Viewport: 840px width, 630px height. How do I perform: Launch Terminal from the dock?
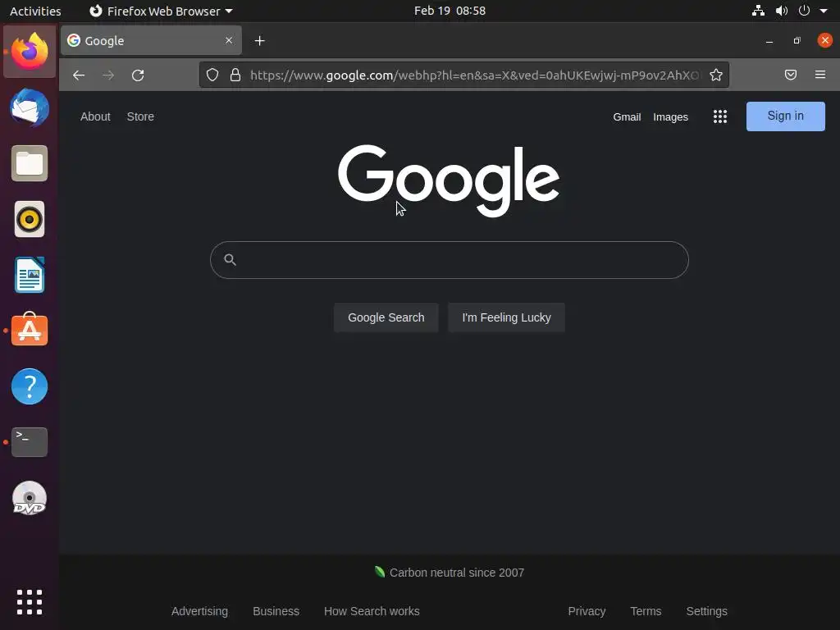[30, 442]
